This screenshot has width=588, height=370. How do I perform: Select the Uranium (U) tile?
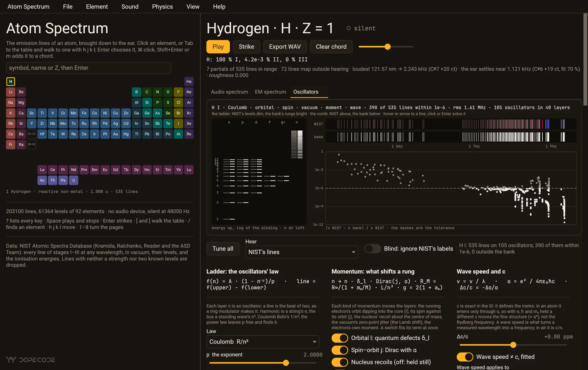(x=73, y=180)
